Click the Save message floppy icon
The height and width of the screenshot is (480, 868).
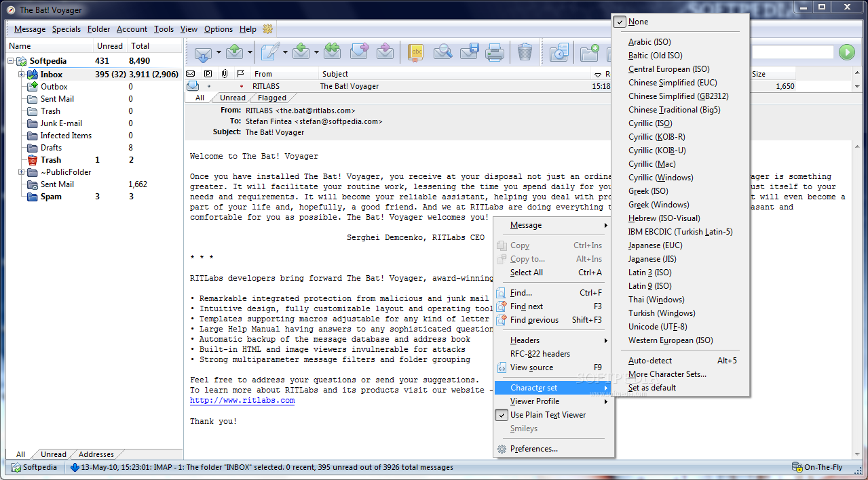pos(469,52)
